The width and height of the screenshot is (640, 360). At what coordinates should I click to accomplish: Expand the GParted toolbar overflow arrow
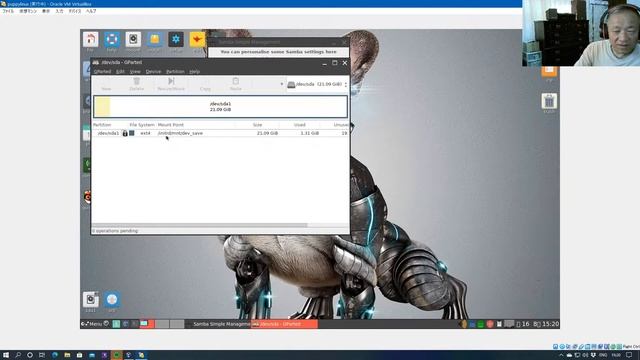(281, 84)
